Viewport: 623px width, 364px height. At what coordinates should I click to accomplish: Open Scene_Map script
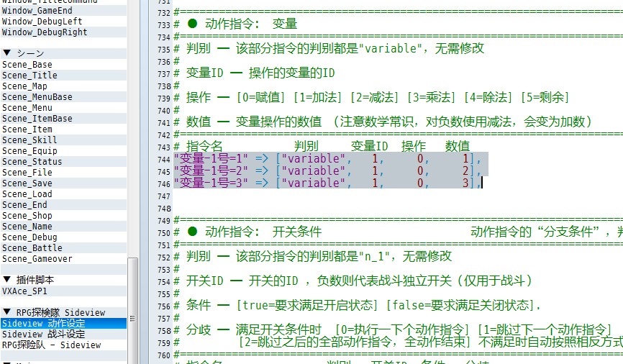point(63,86)
